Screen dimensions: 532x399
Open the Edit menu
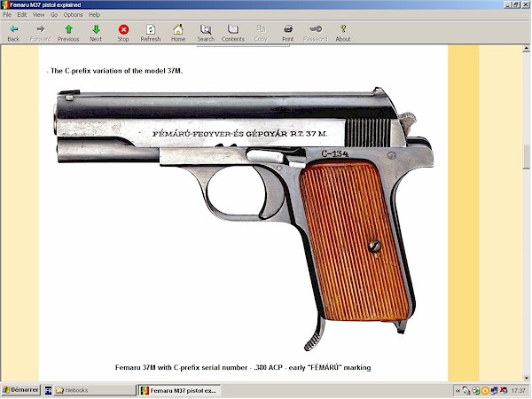tap(22, 14)
